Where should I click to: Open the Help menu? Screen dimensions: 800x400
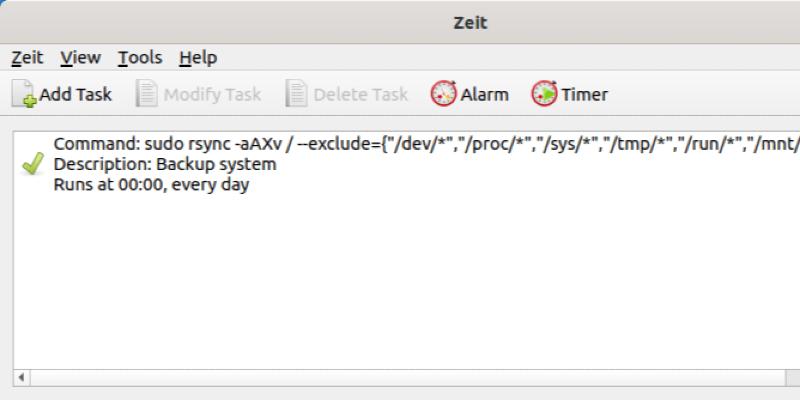[198, 58]
